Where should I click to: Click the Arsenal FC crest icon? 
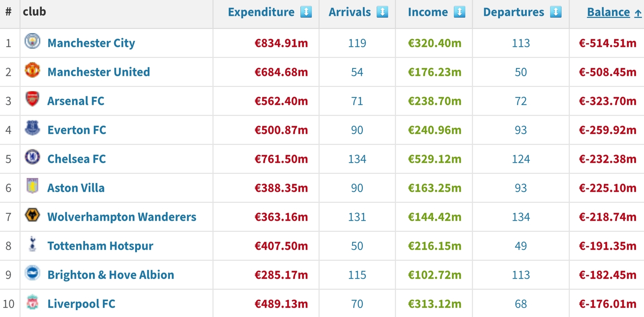coord(32,99)
